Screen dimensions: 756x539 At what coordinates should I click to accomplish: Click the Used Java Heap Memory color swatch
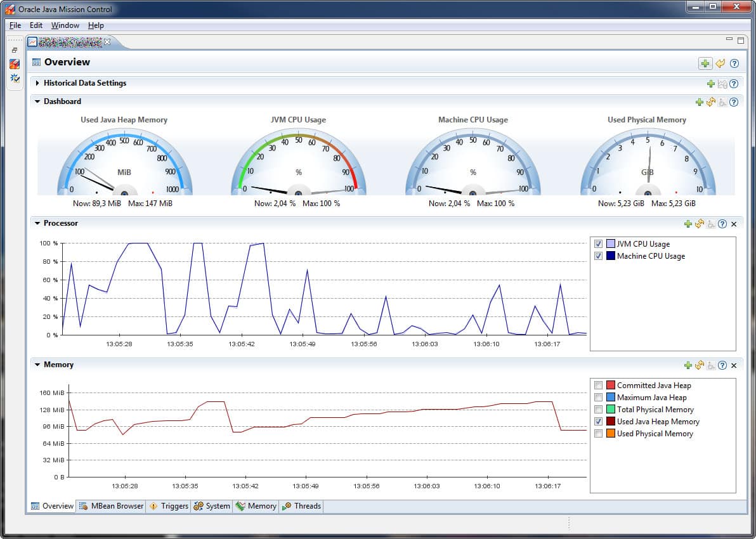[x=610, y=421]
